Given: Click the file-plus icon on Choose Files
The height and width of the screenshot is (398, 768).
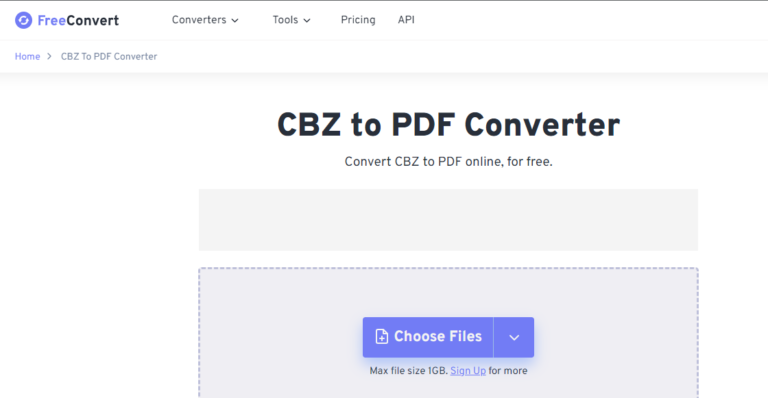Looking at the screenshot, I should tap(382, 336).
